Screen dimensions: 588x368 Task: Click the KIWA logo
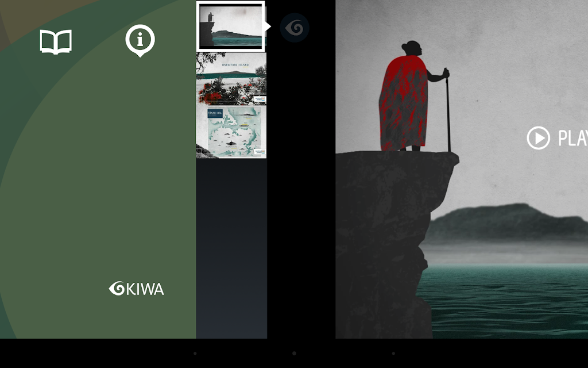pos(137,289)
